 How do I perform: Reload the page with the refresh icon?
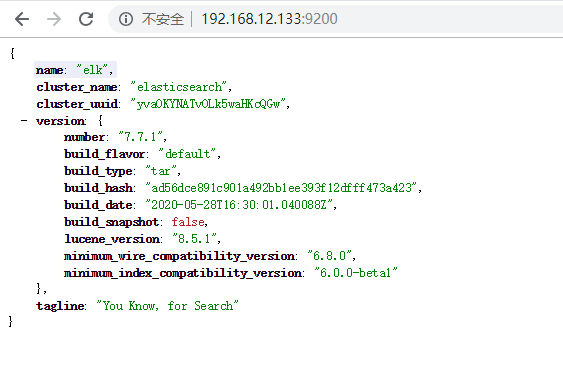(x=86, y=19)
